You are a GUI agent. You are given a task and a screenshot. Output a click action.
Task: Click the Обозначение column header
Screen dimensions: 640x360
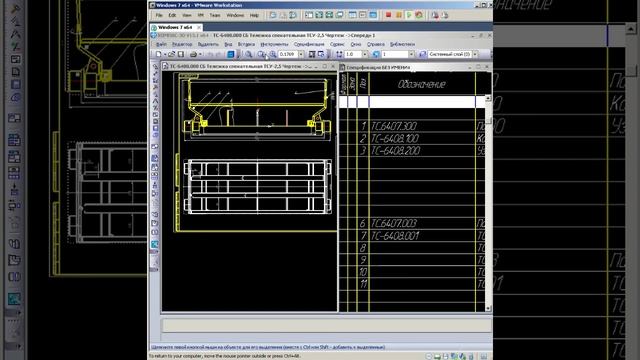click(421, 84)
